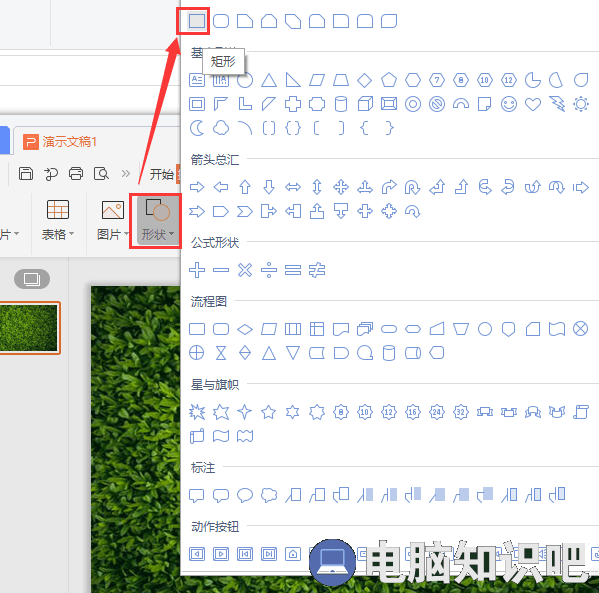Open the 图片 picture dropdown
The height and width of the screenshot is (593, 599).
click(112, 220)
